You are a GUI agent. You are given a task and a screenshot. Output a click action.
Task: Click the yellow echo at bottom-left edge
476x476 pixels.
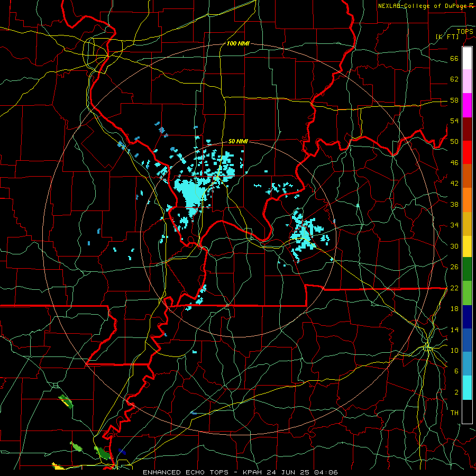click(58, 466)
